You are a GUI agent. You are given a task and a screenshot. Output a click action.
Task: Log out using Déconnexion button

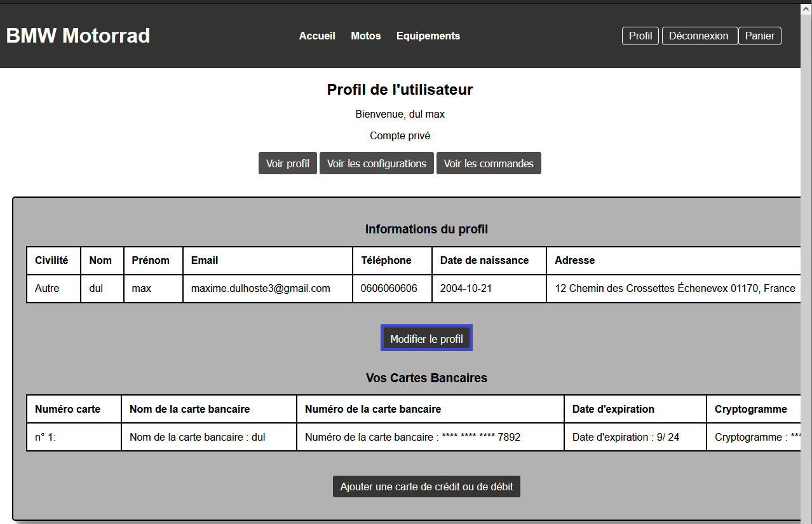click(x=699, y=36)
